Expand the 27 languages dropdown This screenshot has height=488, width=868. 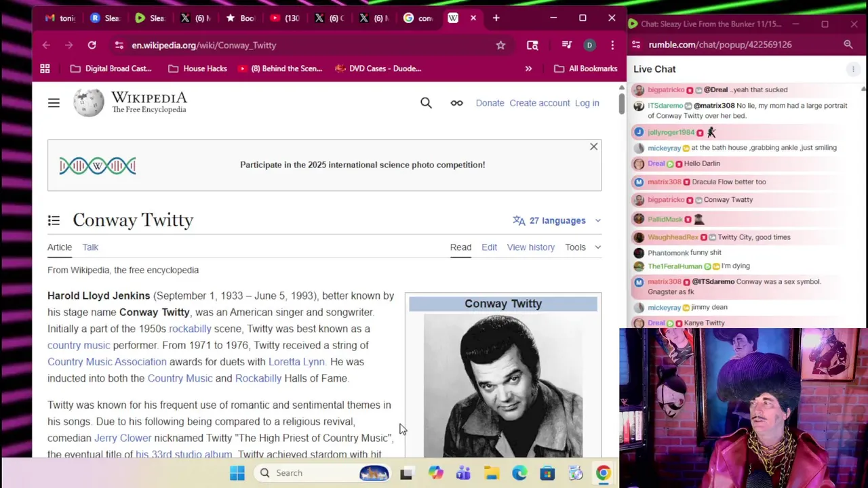557,220
